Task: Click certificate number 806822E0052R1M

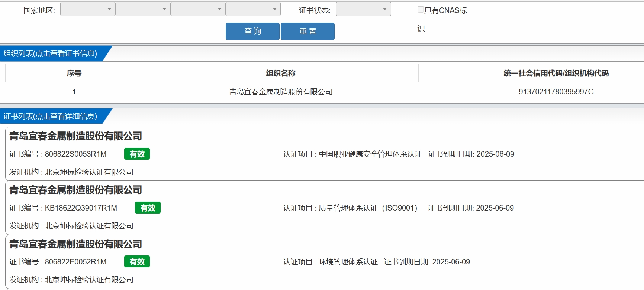Action: pos(75,262)
